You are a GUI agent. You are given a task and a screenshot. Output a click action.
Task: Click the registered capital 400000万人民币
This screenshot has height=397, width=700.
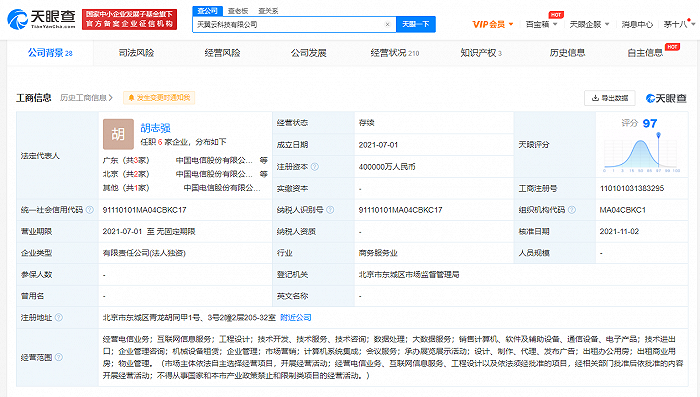(x=387, y=167)
